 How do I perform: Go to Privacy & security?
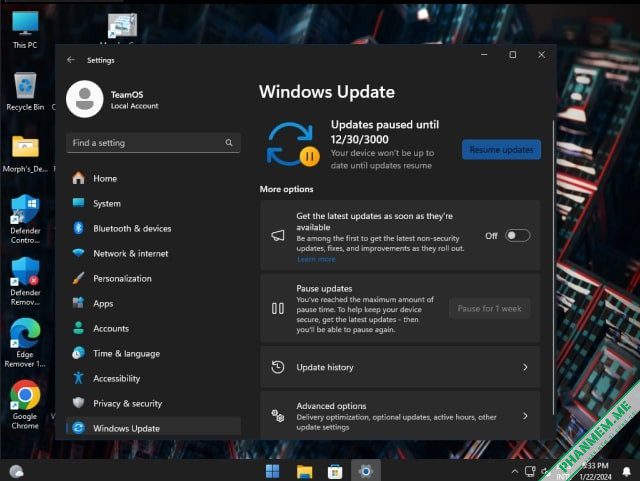[x=153, y=403]
